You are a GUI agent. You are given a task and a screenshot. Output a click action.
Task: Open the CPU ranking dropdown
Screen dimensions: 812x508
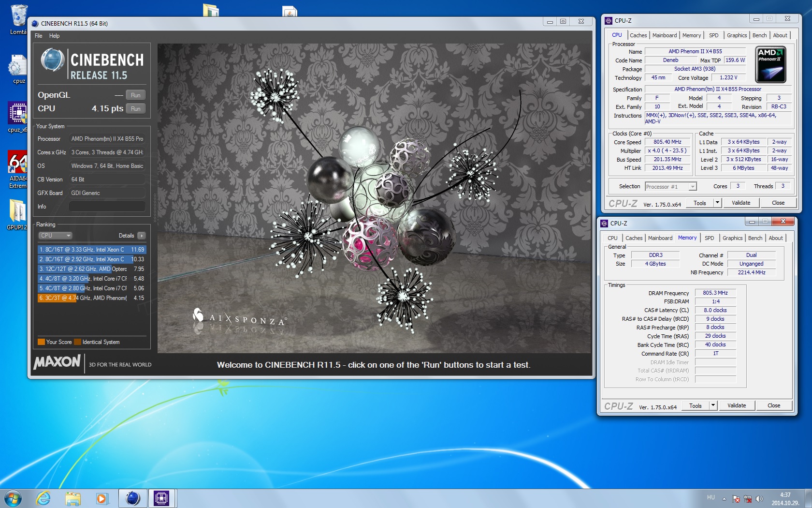[x=55, y=236]
